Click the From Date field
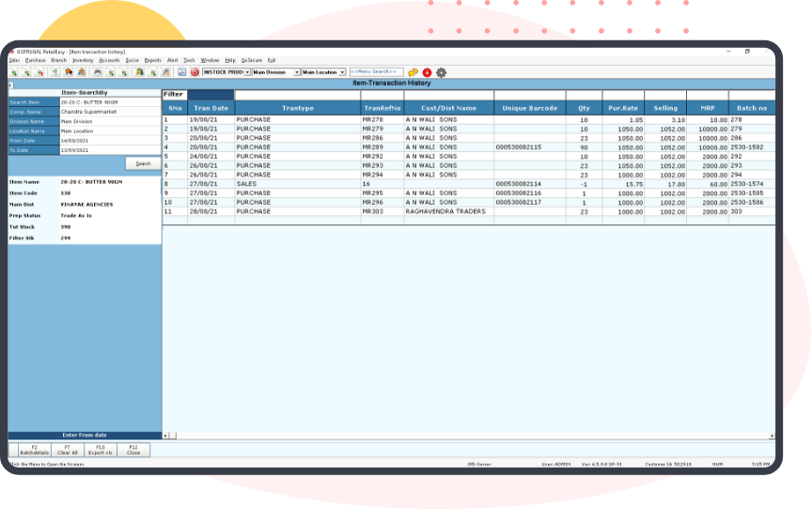Viewport: 812px width, 509px height. tap(105, 140)
